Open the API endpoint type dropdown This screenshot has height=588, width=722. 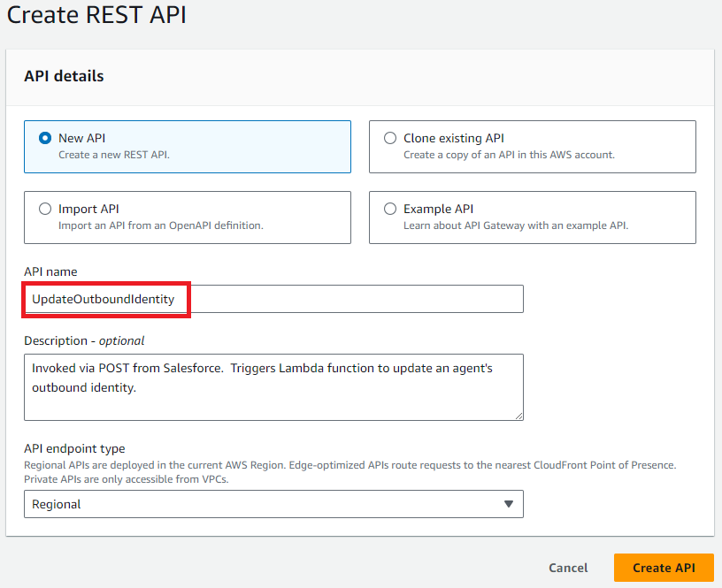click(273, 504)
